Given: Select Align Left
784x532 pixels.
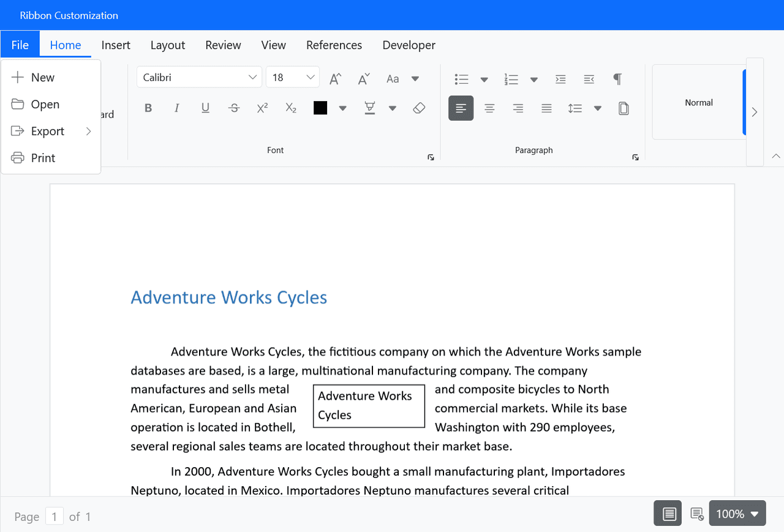Looking at the screenshot, I should point(461,108).
